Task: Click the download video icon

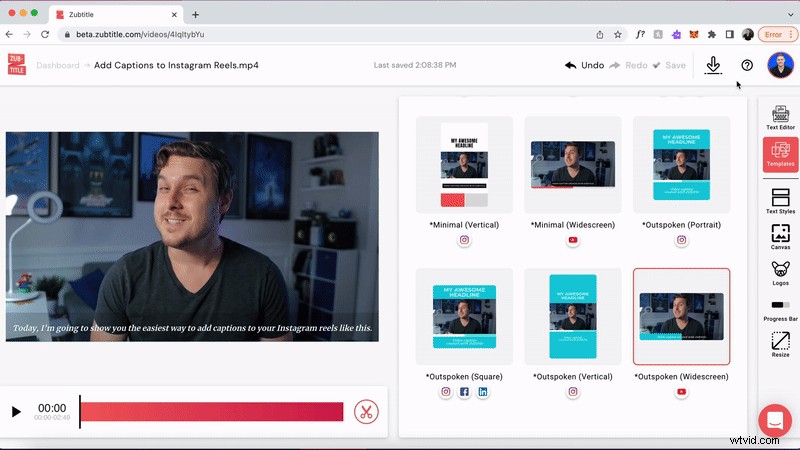Action: [x=713, y=65]
